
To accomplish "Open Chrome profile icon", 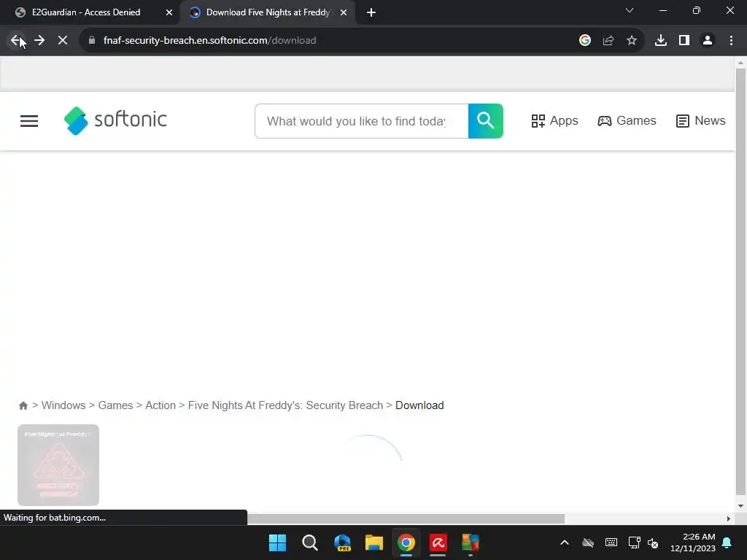I will [708, 41].
